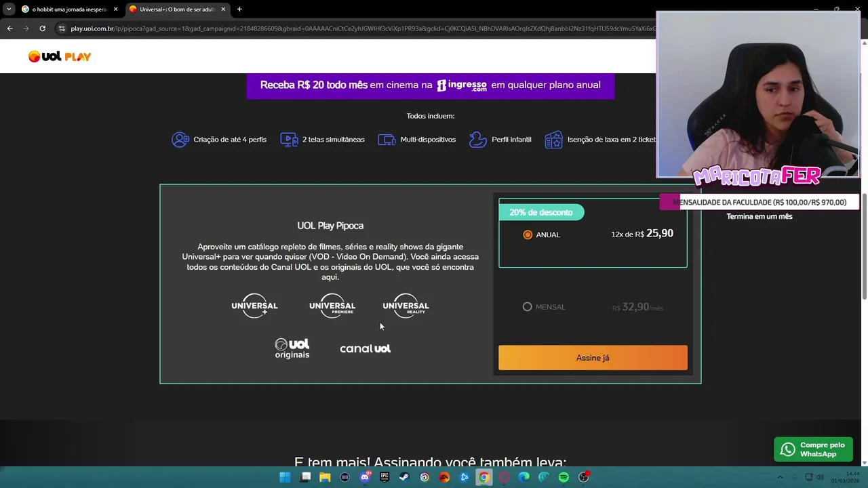Select the ANUAL plan radio button
This screenshot has width=868, height=488.
[528, 235]
